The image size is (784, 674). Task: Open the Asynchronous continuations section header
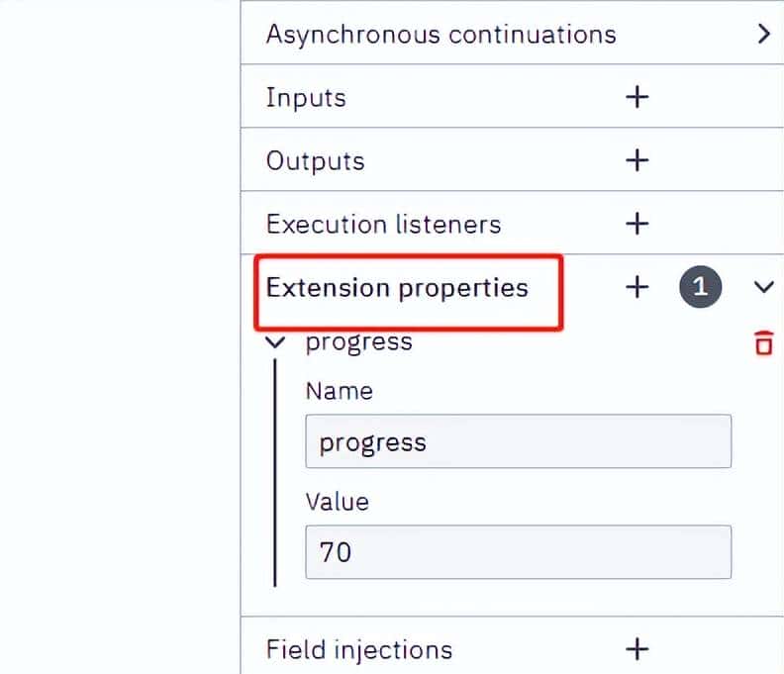[441, 34]
